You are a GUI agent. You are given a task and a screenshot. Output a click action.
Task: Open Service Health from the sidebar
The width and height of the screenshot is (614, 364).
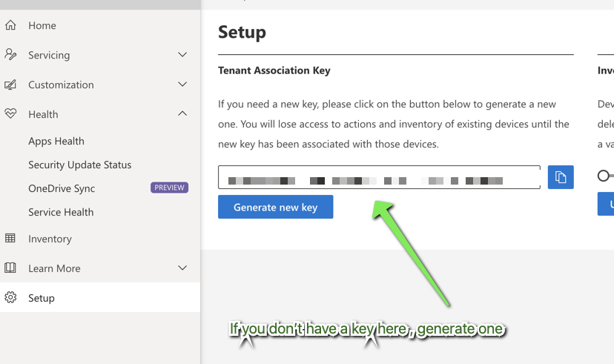point(61,212)
